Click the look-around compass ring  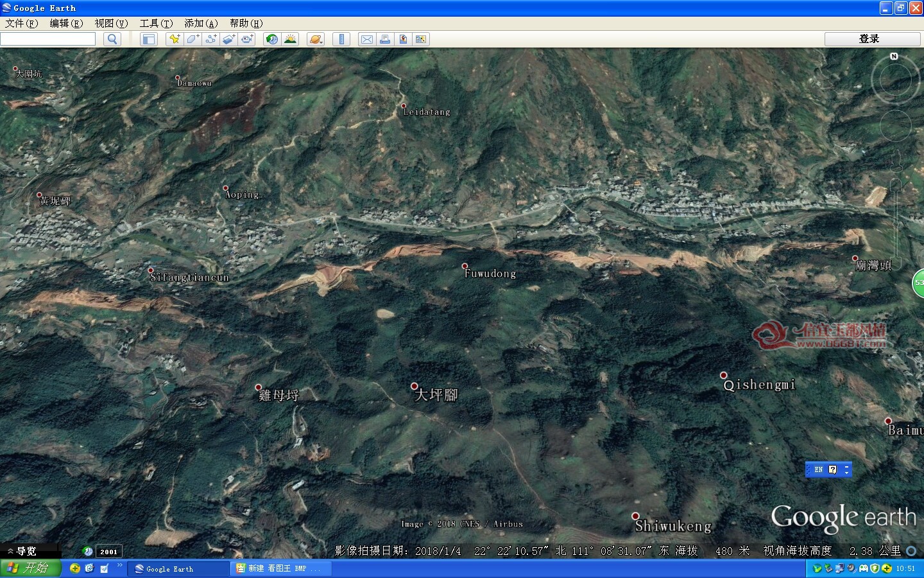click(x=895, y=80)
